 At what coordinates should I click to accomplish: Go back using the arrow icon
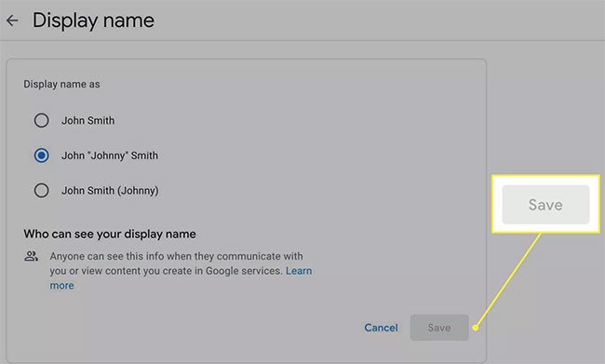12,20
